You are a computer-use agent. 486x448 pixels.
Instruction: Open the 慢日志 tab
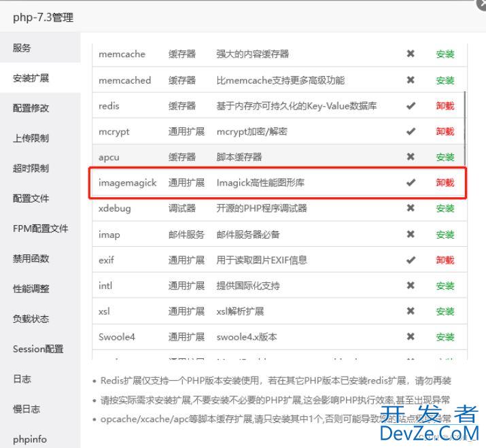coord(40,409)
